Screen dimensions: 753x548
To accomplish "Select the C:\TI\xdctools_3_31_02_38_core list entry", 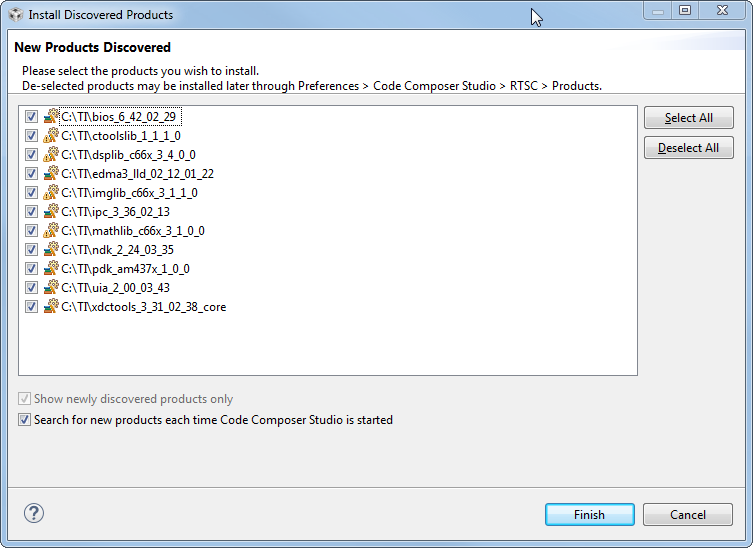I will tap(143, 307).
